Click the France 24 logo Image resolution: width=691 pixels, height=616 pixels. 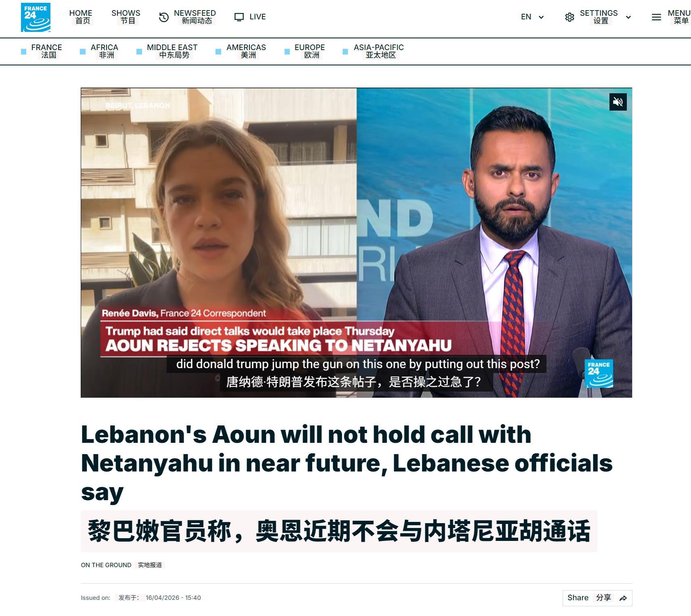click(36, 17)
